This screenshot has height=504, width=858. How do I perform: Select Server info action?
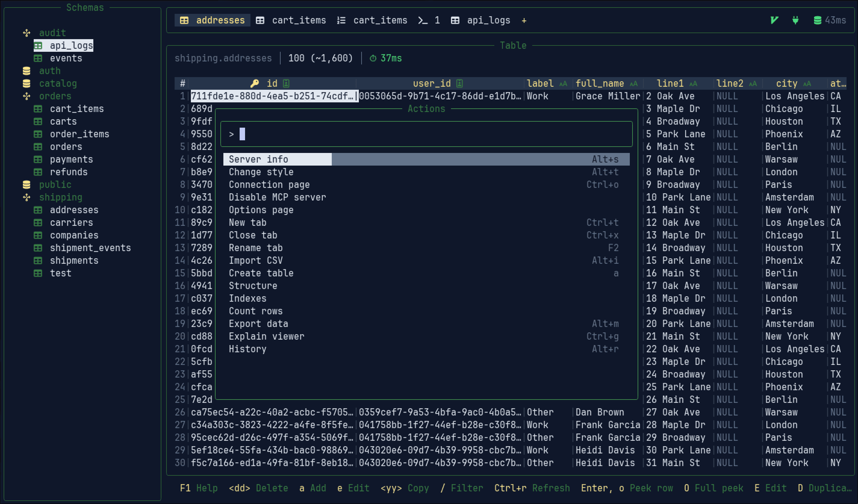coord(426,159)
